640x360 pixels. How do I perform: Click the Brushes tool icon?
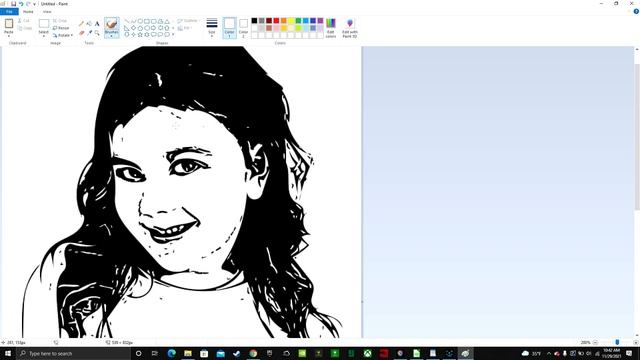click(111, 24)
